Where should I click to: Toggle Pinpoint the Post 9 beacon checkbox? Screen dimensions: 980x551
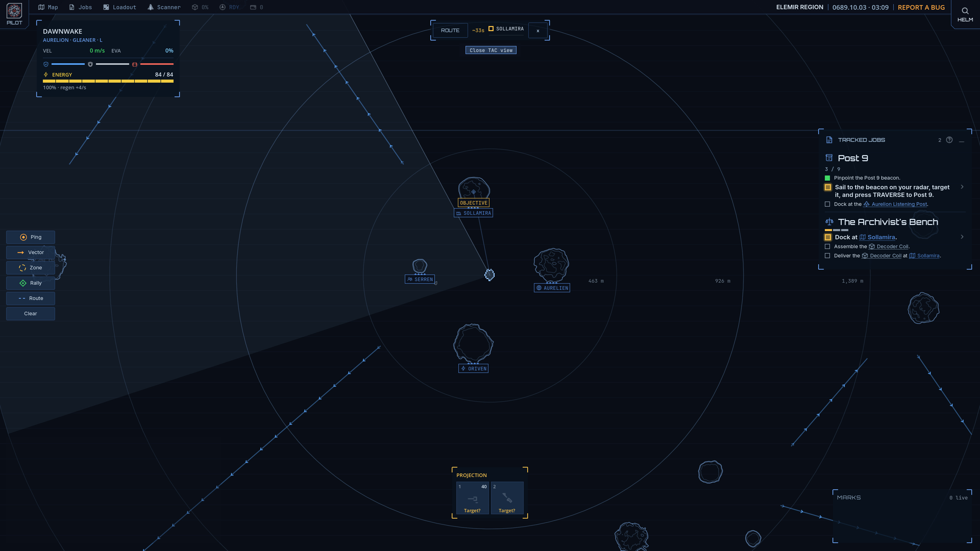(x=827, y=178)
